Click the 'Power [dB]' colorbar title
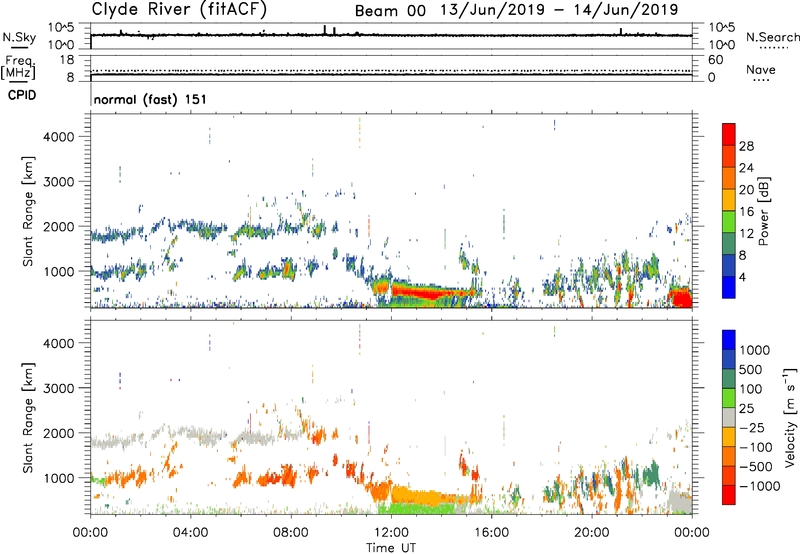800x554 pixels. coord(764,212)
